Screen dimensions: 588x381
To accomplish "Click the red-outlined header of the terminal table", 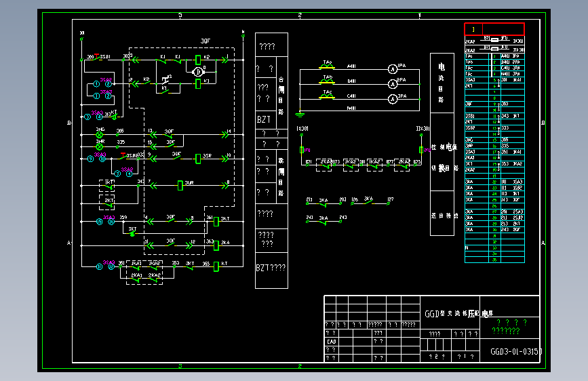I will (494, 29).
